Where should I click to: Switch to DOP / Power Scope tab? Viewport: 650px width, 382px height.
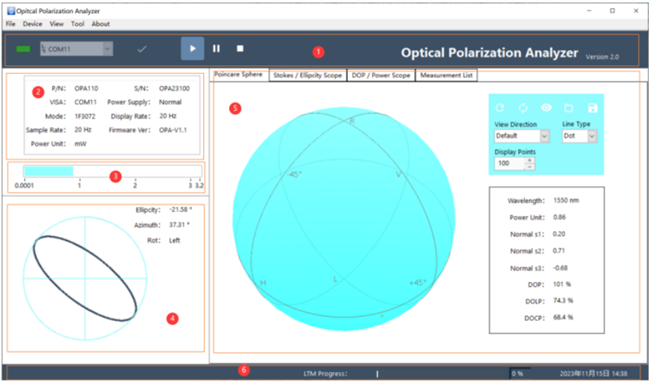pos(381,75)
